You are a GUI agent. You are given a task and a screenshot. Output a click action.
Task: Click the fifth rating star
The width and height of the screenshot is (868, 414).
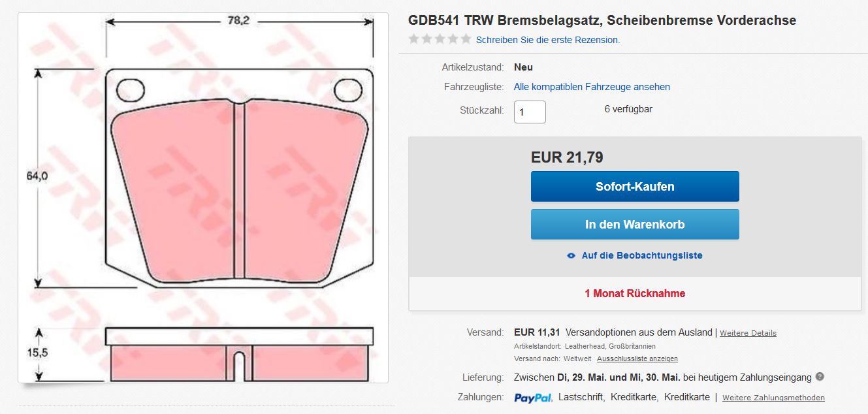466,39
